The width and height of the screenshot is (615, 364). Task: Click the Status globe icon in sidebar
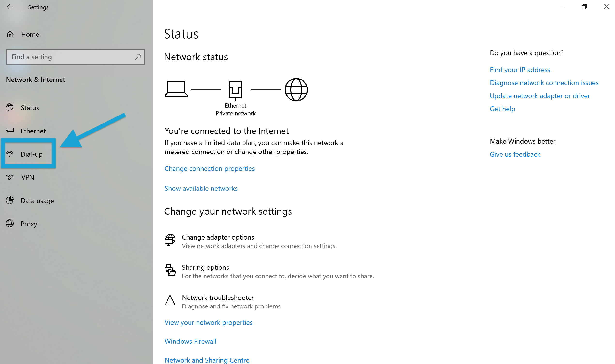click(10, 107)
